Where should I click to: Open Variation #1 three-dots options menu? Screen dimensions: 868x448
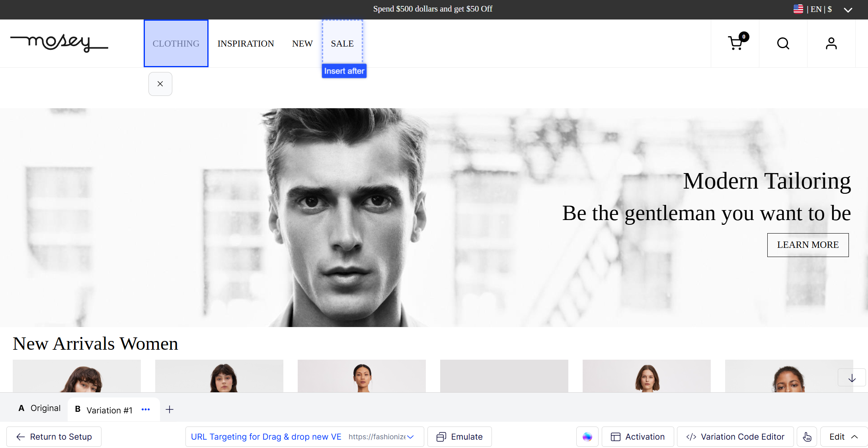point(146,409)
